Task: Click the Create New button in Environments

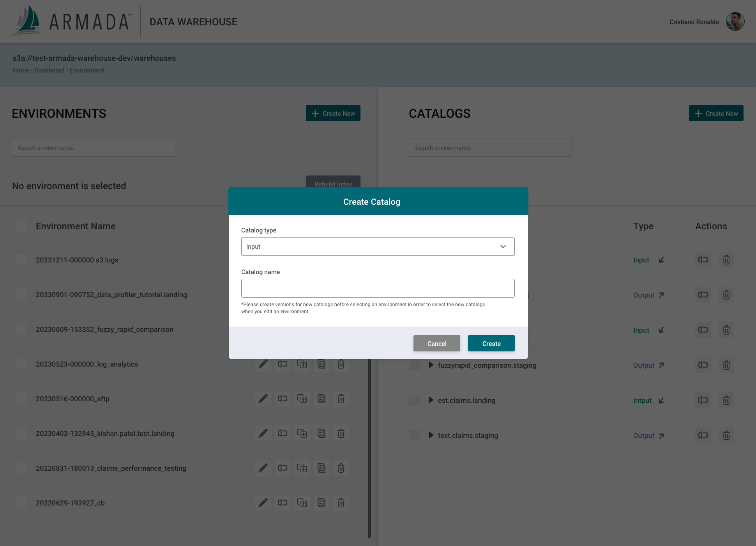Action: (x=333, y=113)
